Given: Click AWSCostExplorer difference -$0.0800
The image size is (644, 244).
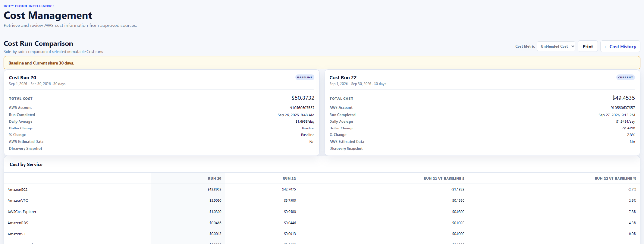Looking at the screenshot, I should [458, 212].
